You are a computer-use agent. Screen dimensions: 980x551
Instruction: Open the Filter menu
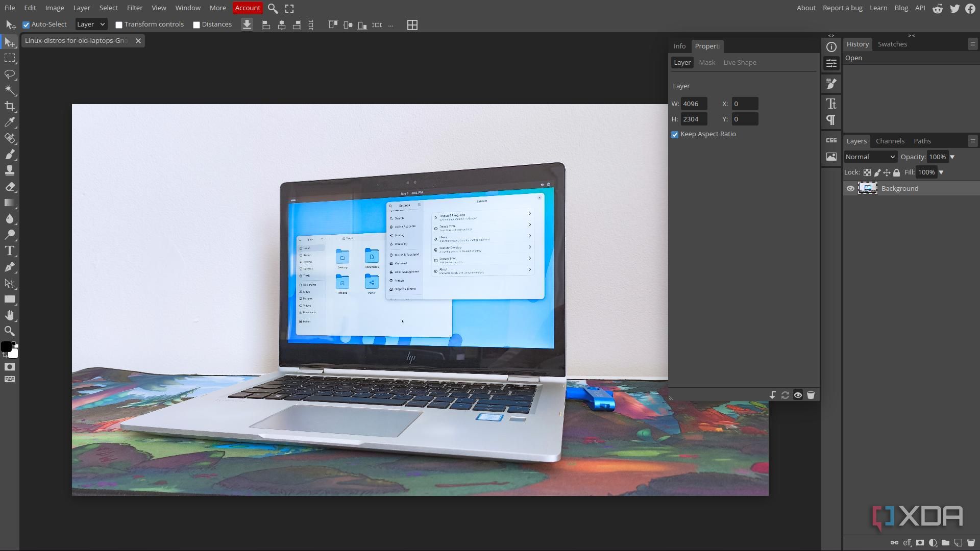(x=135, y=8)
